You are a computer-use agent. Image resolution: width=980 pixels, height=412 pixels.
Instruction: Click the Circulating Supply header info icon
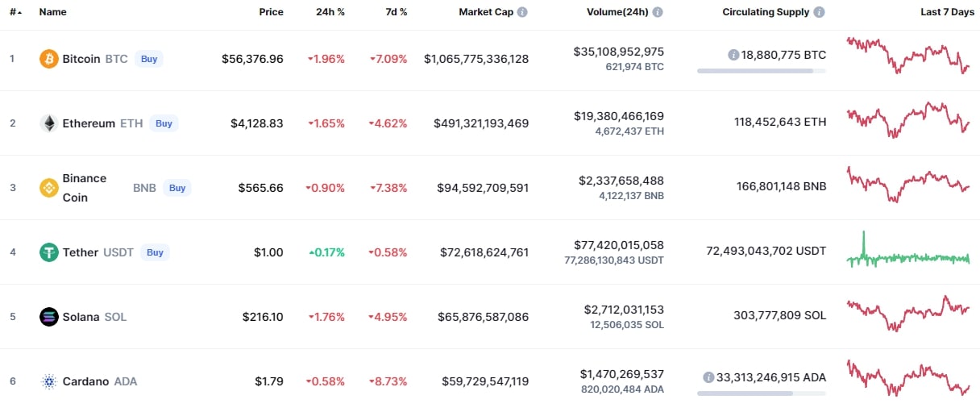(820, 12)
